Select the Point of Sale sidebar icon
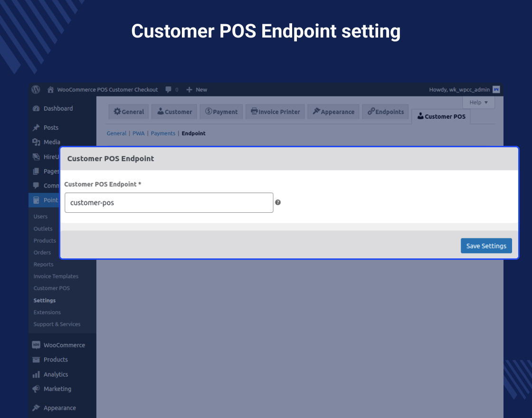This screenshot has height=418, width=532. click(x=36, y=200)
